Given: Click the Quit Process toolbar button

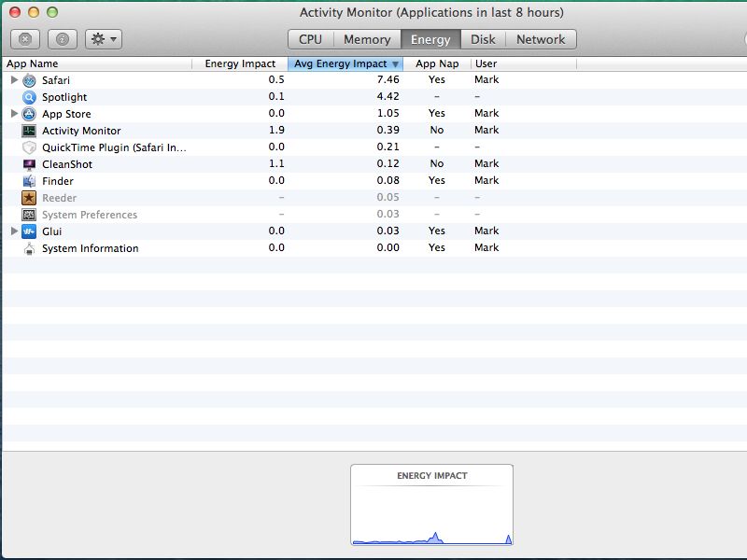Looking at the screenshot, I should point(25,39).
